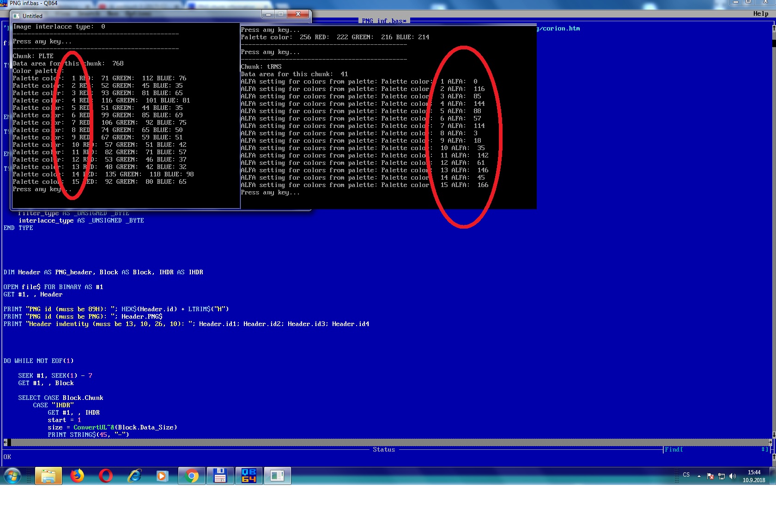Image resolution: width=776 pixels, height=532 pixels.
Task: Open Windows Media Player taskbar icon
Action: pyautogui.click(x=162, y=476)
